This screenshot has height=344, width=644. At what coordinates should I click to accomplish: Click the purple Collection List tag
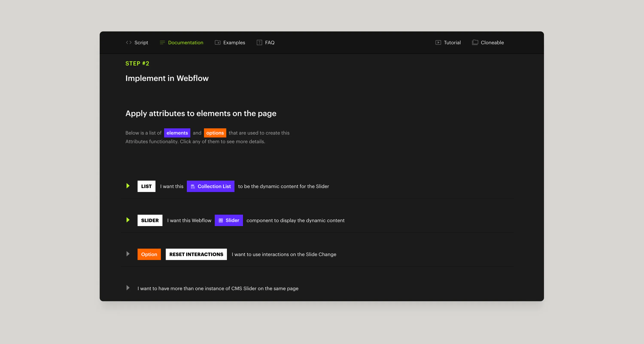211,186
